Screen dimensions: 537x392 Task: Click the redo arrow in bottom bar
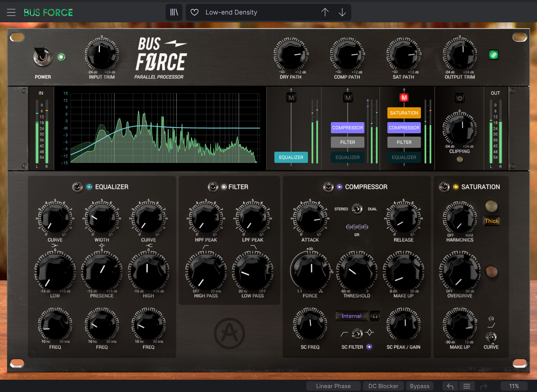484,386
